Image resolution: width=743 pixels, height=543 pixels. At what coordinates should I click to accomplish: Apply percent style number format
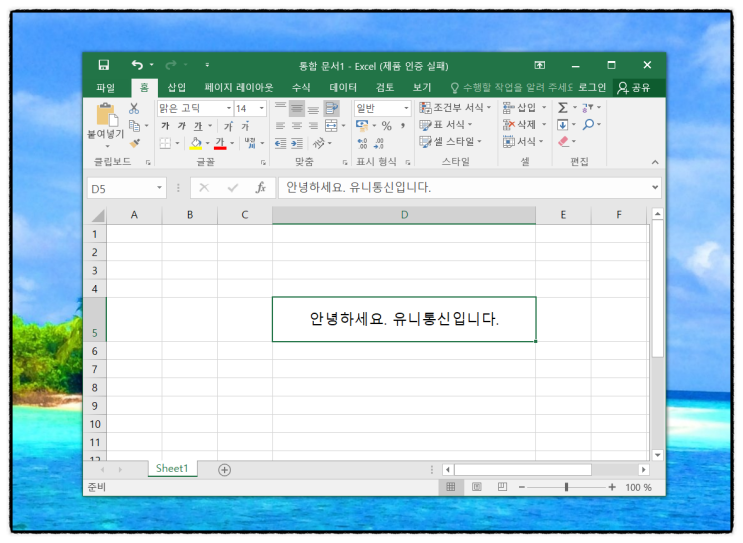(x=387, y=126)
